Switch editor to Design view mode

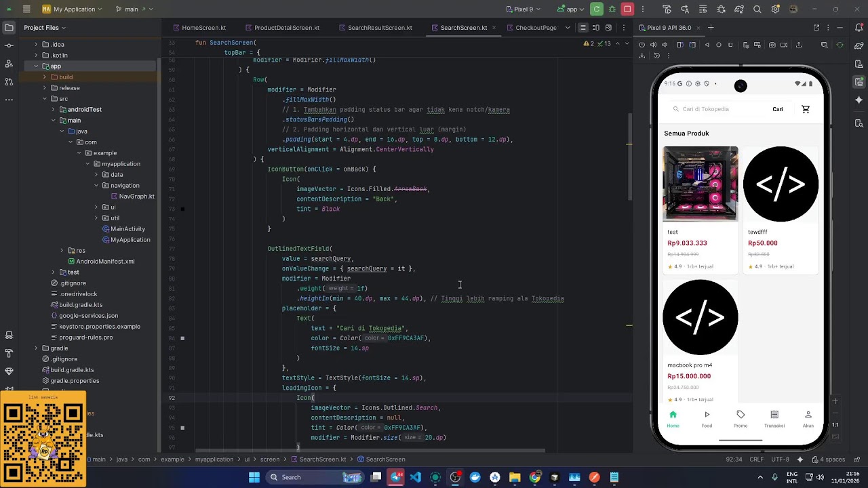coord(608,28)
